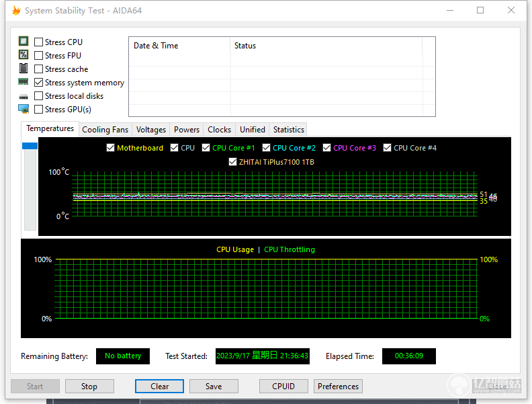Hide the CPU Core #1 temperature line
The width and height of the screenshot is (532, 404).
[x=206, y=148]
